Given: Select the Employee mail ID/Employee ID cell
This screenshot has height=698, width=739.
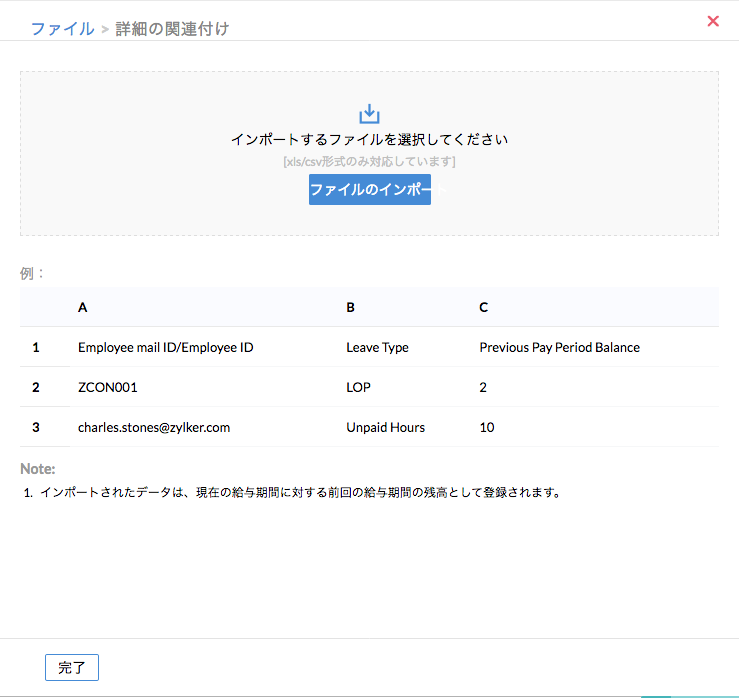Looking at the screenshot, I should (165, 347).
